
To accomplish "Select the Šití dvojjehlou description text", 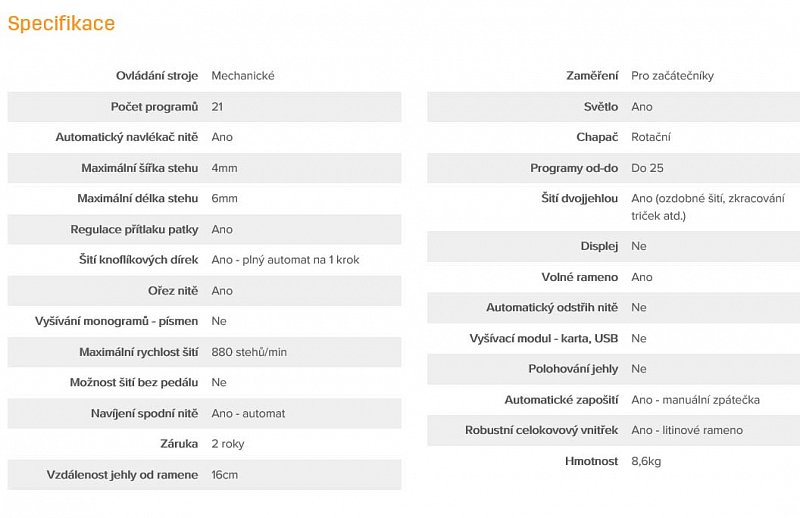I will point(710,207).
